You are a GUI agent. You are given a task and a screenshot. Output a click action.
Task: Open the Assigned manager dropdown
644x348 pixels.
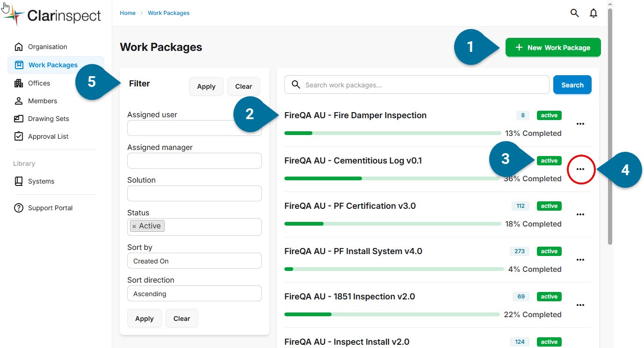pos(195,161)
